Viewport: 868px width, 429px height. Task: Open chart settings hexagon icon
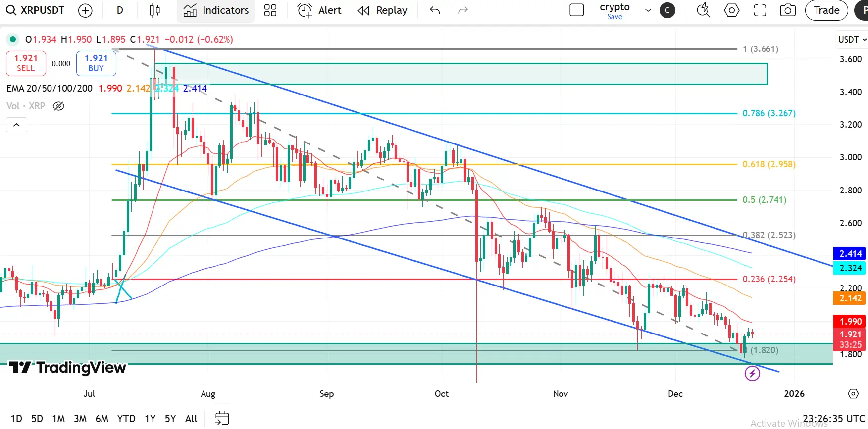pyautogui.click(x=731, y=10)
